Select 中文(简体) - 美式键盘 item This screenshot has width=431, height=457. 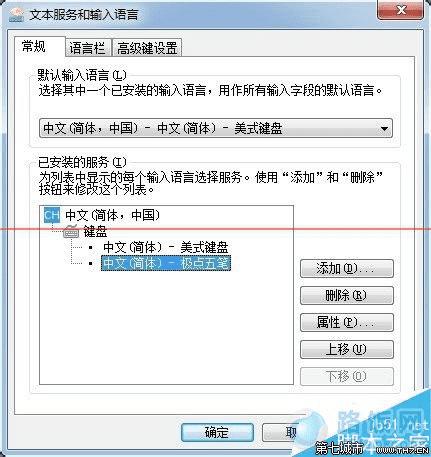pos(166,248)
